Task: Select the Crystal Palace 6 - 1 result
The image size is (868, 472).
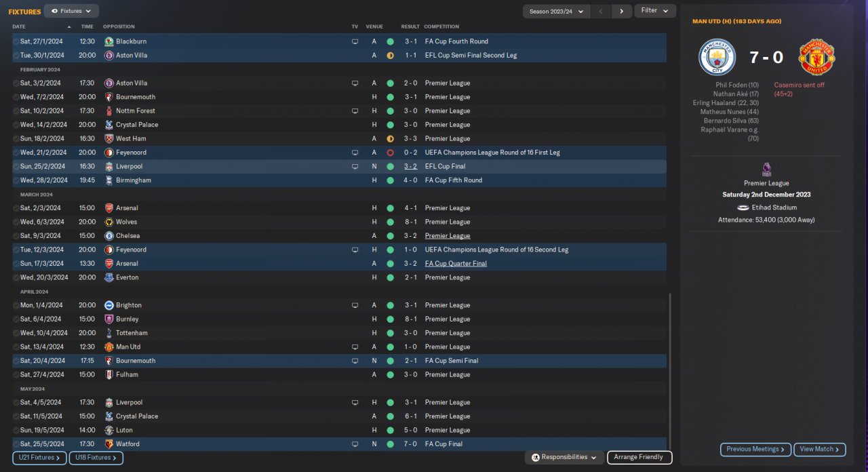Action: tap(411, 416)
